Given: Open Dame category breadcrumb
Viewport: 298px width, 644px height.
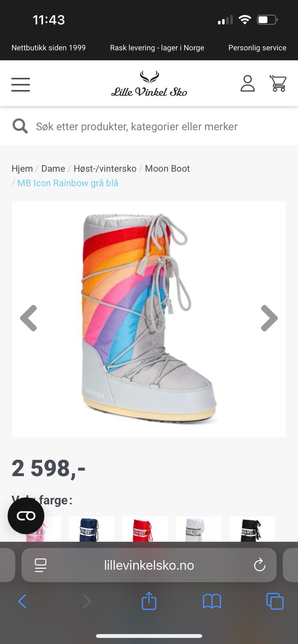Looking at the screenshot, I should (x=53, y=169).
